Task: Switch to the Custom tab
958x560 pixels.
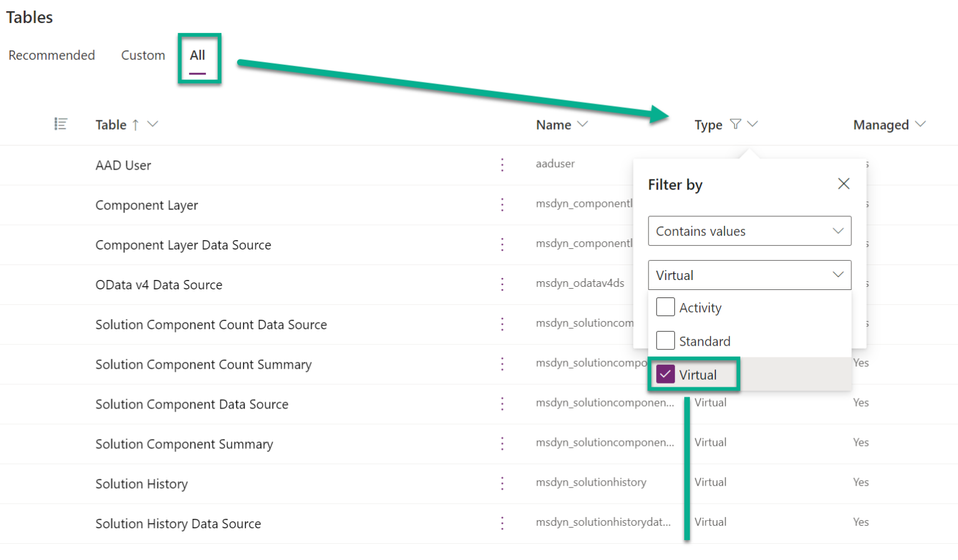Action: (x=143, y=55)
